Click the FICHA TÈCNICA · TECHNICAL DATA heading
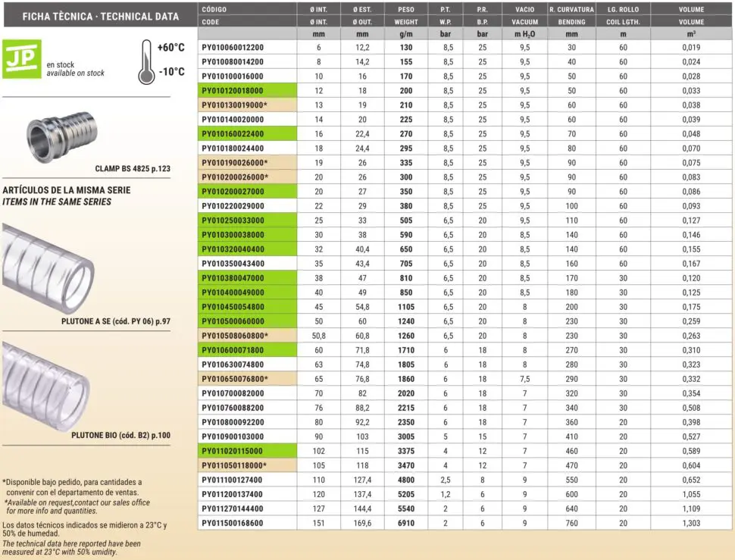The height and width of the screenshot is (560, 735). click(101, 16)
